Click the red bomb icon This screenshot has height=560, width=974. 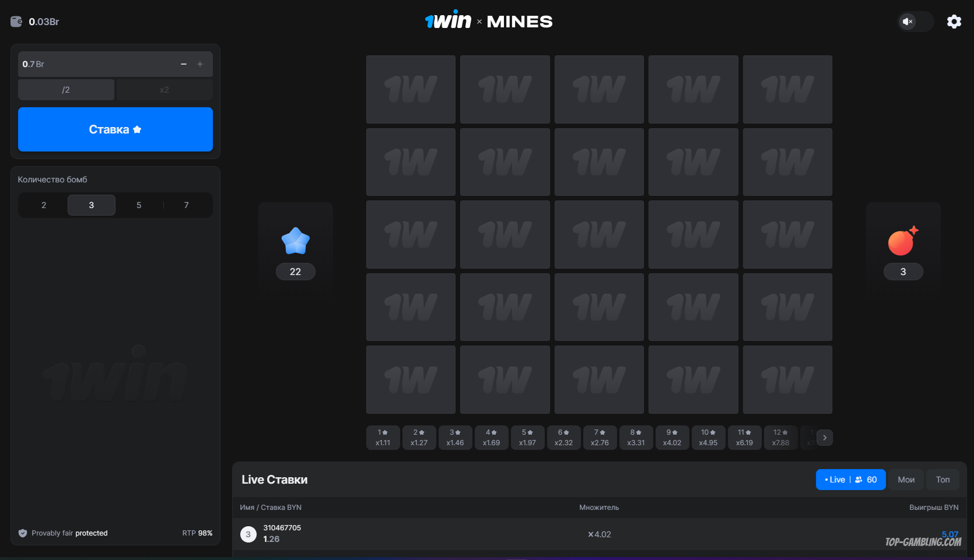(x=902, y=241)
